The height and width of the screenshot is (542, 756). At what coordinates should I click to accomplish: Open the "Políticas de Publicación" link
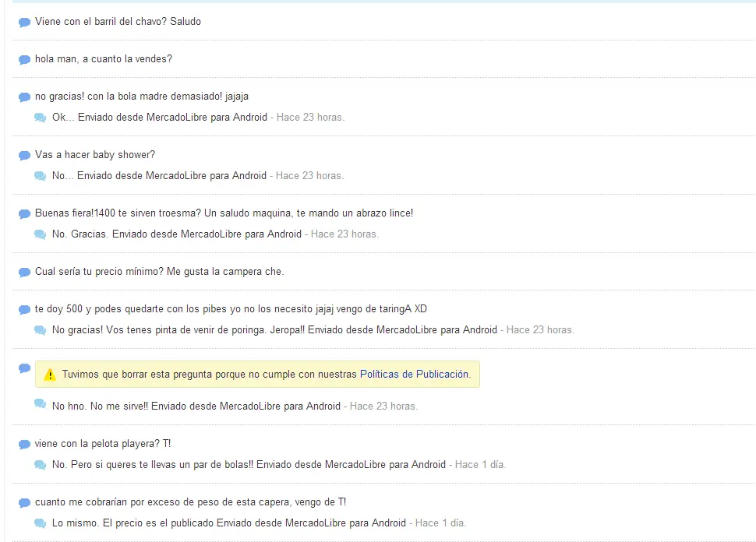pos(415,375)
